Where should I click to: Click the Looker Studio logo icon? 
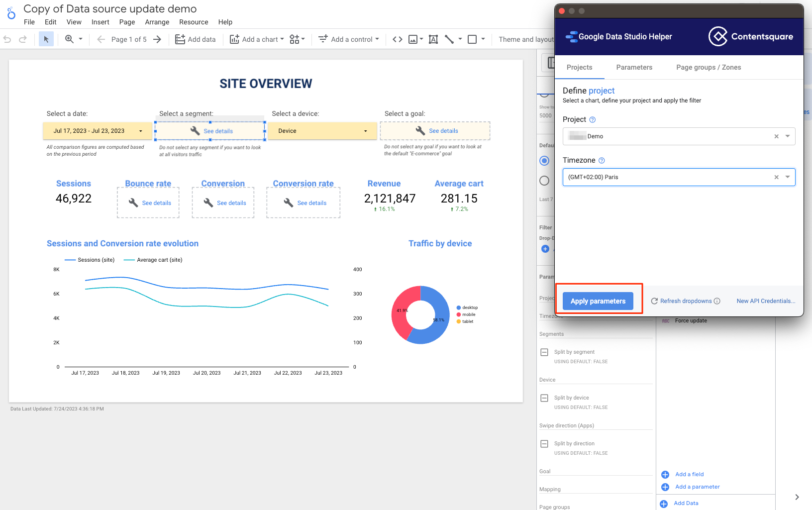[x=11, y=13]
